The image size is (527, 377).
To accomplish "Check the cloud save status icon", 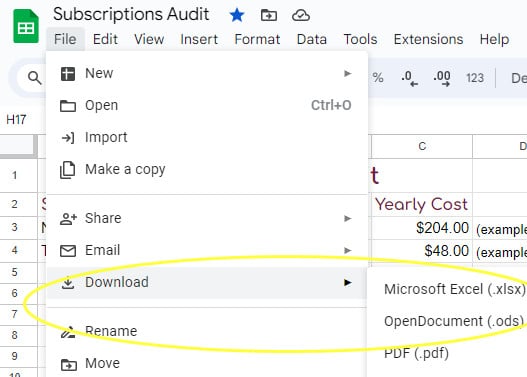I will pos(301,15).
